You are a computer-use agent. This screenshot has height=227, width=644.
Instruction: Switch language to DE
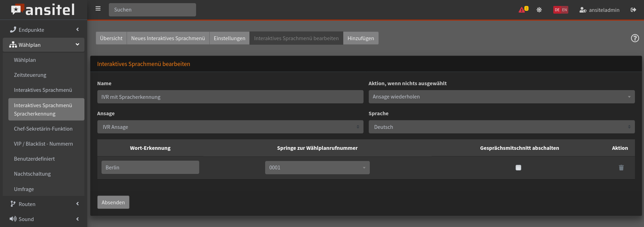pyautogui.click(x=557, y=10)
